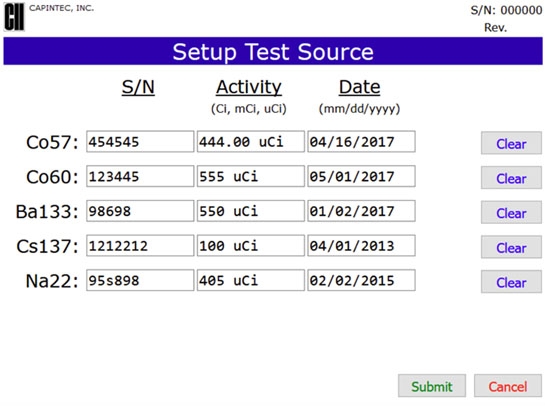Edit the Co60 date 05/01/2017 field
The width and height of the screenshot is (545, 406).
pos(361,176)
